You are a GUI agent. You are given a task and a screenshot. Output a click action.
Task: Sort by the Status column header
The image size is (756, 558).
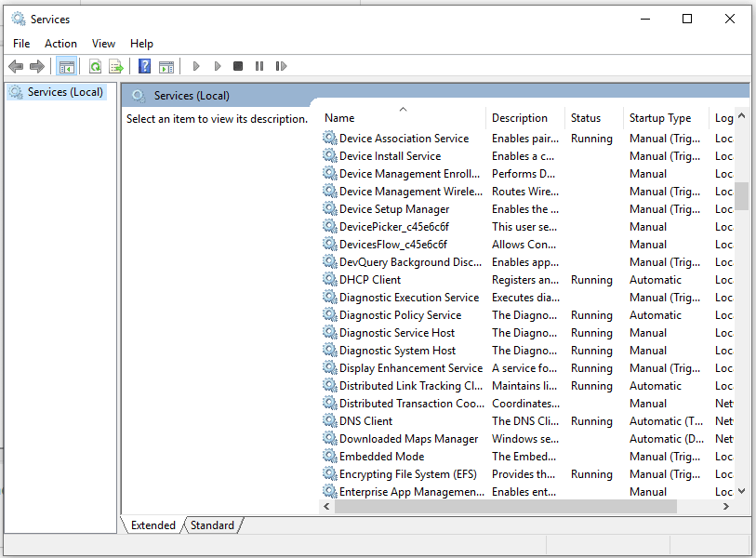point(594,118)
